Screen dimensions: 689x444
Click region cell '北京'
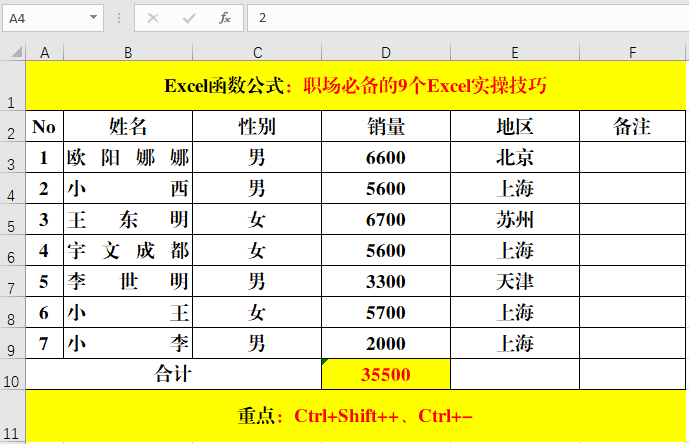point(515,157)
